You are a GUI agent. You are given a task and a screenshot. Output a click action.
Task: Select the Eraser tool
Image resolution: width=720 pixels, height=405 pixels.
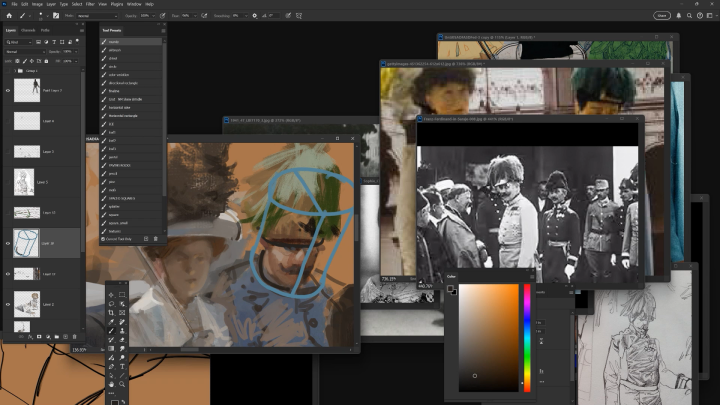click(x=122, y=340)
